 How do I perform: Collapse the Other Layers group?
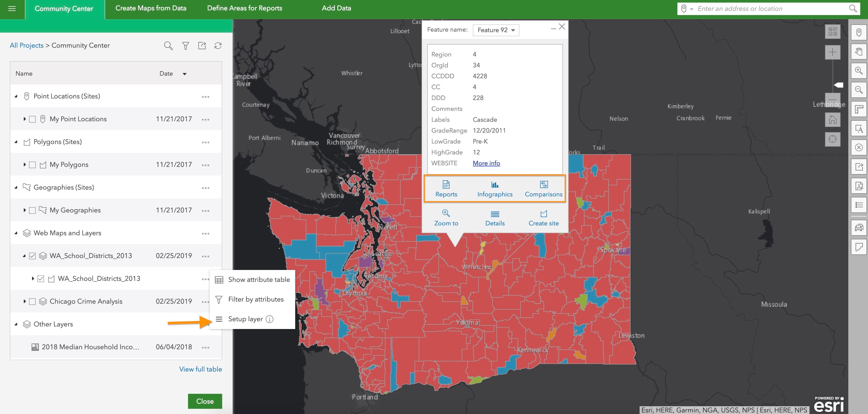tap(16, 324)
